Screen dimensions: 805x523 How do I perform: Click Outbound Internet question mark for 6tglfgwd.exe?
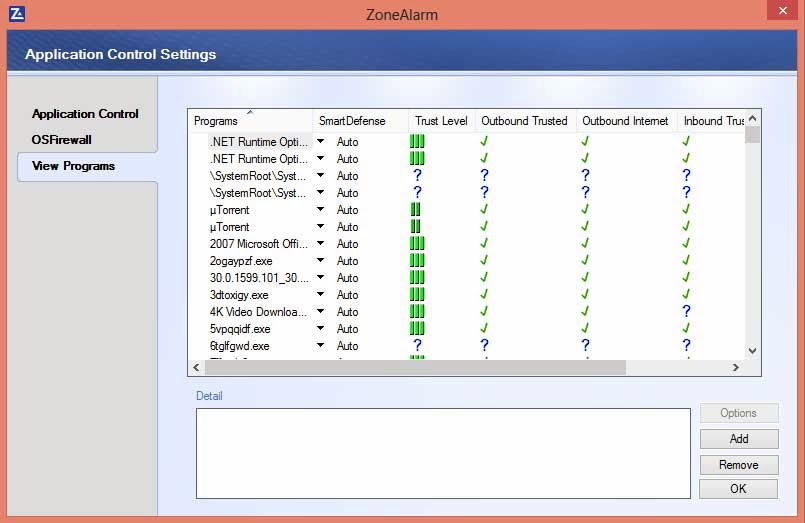585,345
